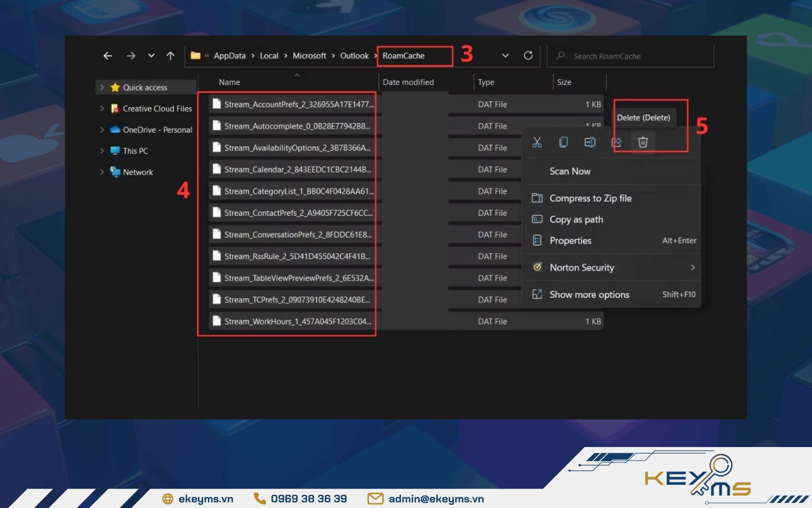
Task: Click the Share icon in the context menu
Action: pos(616,142)
